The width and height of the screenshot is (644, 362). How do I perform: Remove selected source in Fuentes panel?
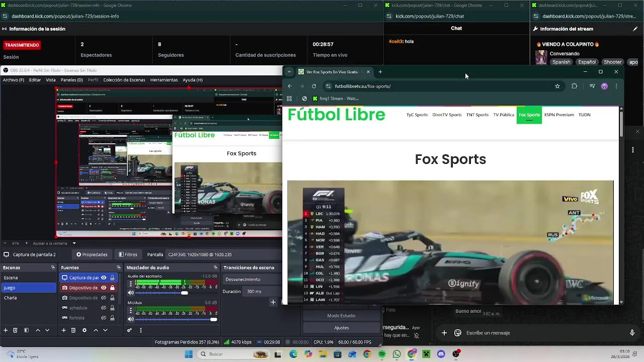73,330
